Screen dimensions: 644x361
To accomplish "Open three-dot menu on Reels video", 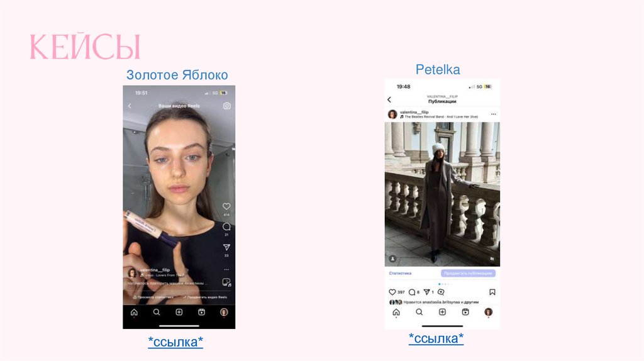I will (x=226, y=270).
